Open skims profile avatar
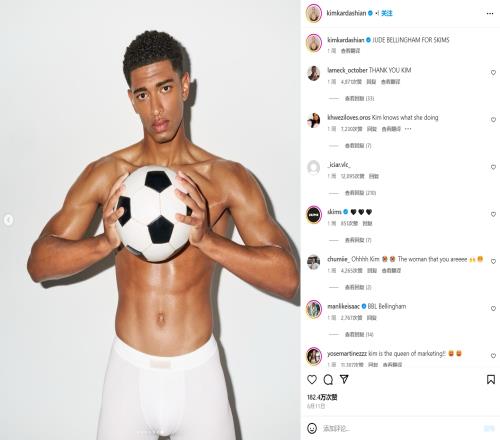500x440 pixels. point(314,215)
